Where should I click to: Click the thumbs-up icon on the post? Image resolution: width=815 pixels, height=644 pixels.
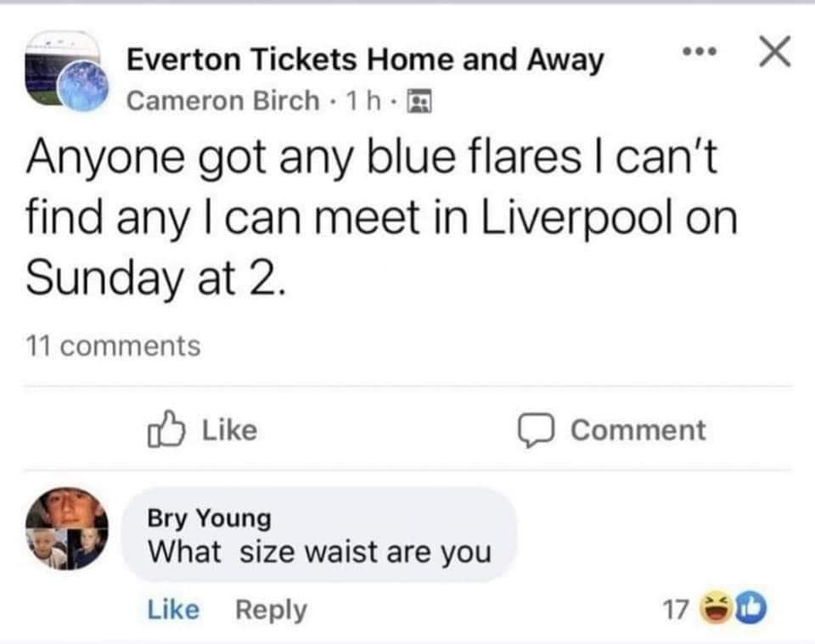(x=165, y=429)
